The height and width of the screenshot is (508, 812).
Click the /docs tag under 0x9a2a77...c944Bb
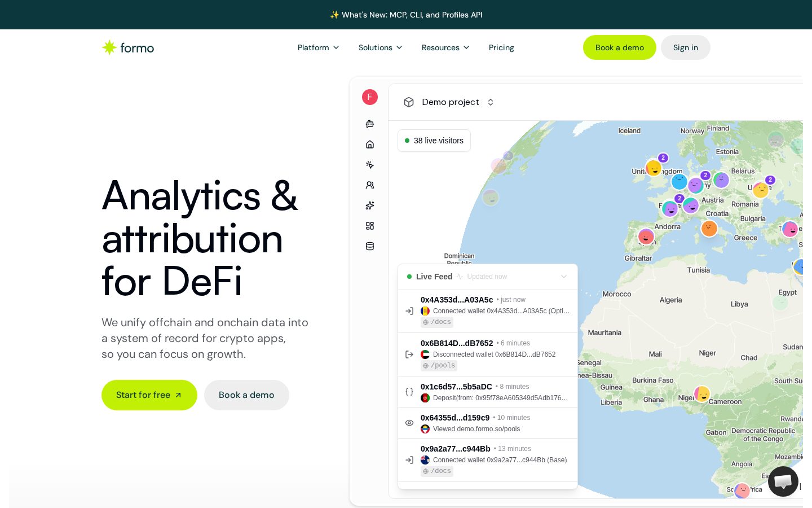coord(437,471)
